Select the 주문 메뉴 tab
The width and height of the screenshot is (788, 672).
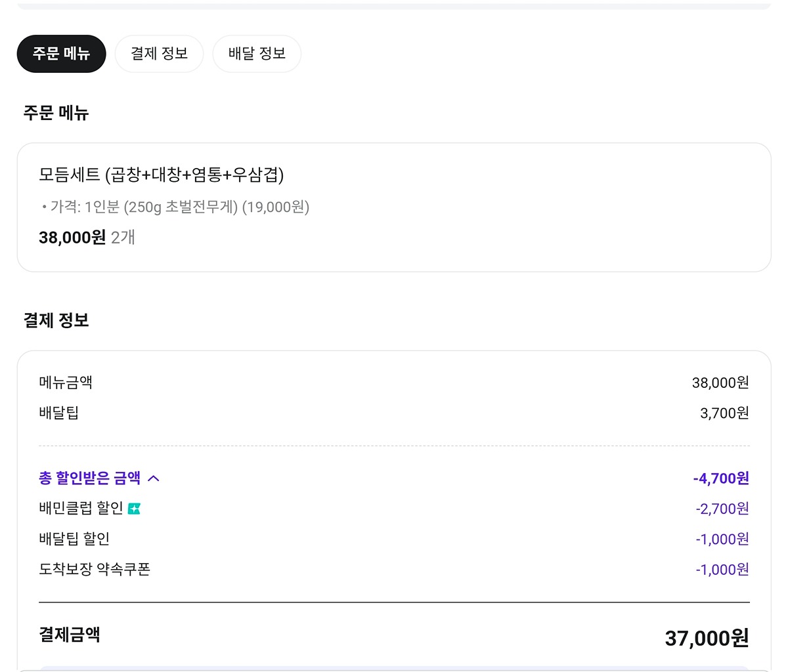click(x=61, y=54)
